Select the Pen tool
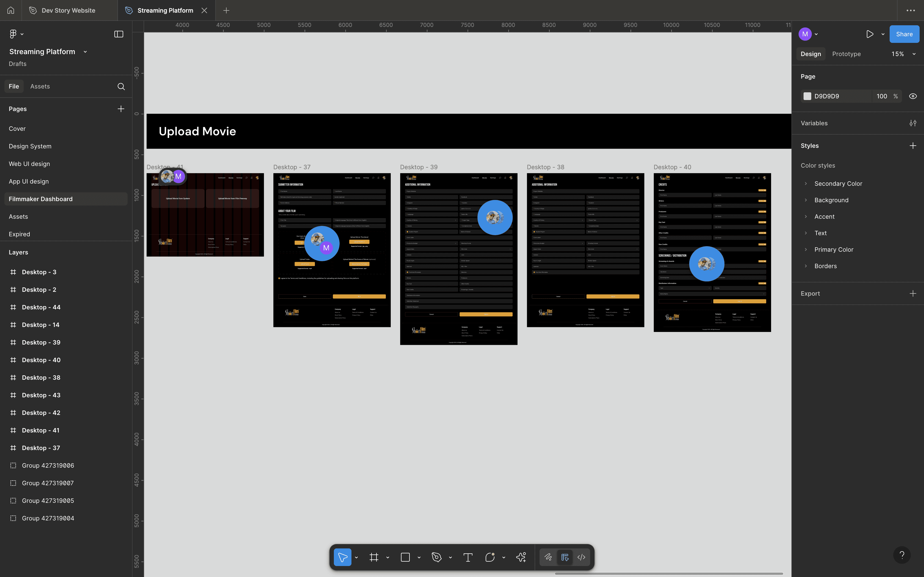This screenshot has height=577, width=924. point(436,557)
